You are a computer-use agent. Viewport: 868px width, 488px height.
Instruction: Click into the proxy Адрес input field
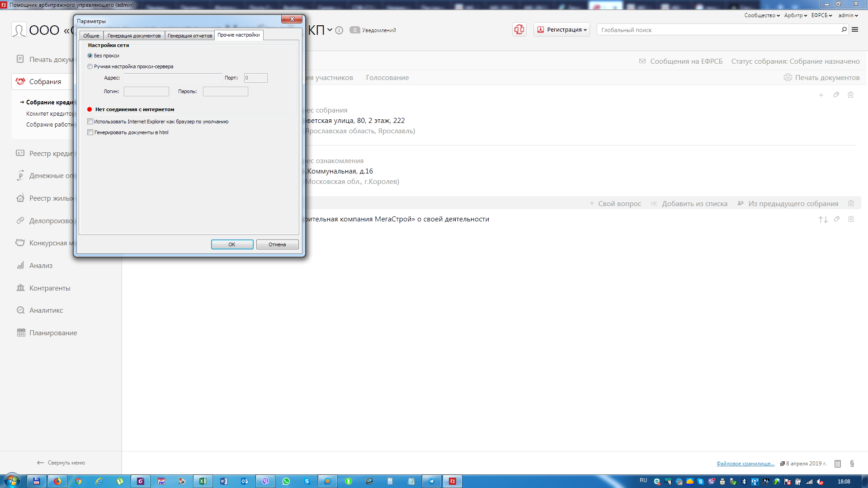coord(173,78)
